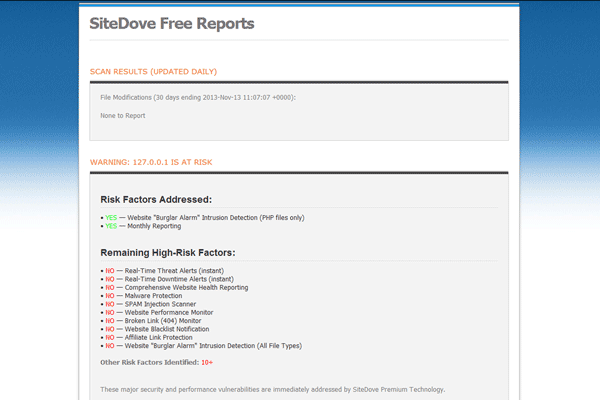Viewport: 600px width, 400px height.
Task: Click the None to Report text
Action: 123,115
